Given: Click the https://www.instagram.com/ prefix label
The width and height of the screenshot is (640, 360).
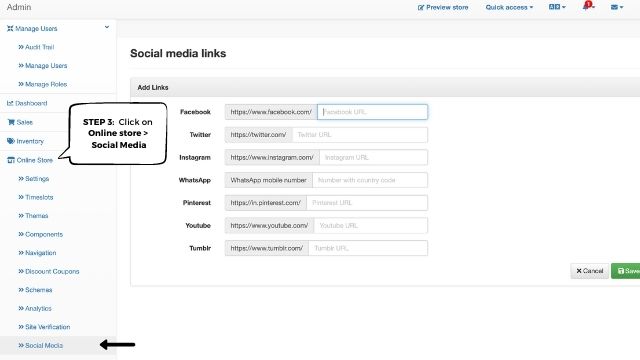Looking at the screenshot, I should coord(272,157).
